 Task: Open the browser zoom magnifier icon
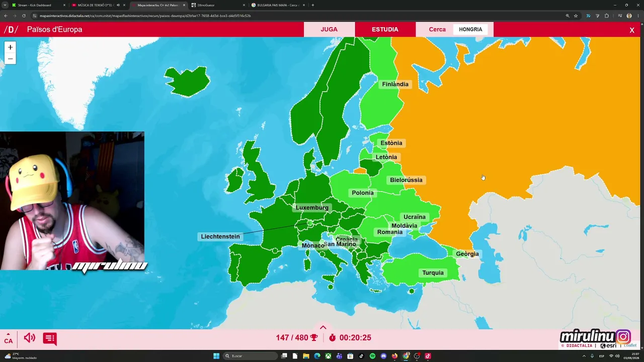pyautogui.click(x=568, y=16)
